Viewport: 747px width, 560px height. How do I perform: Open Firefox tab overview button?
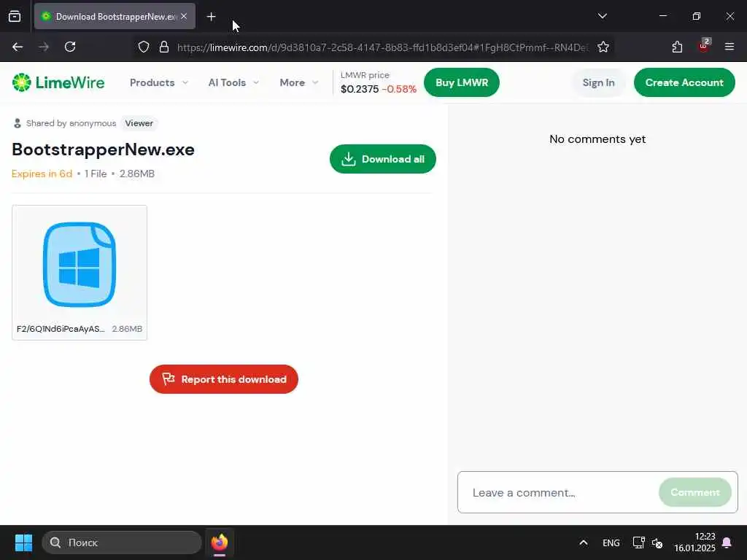coord(15,16)
